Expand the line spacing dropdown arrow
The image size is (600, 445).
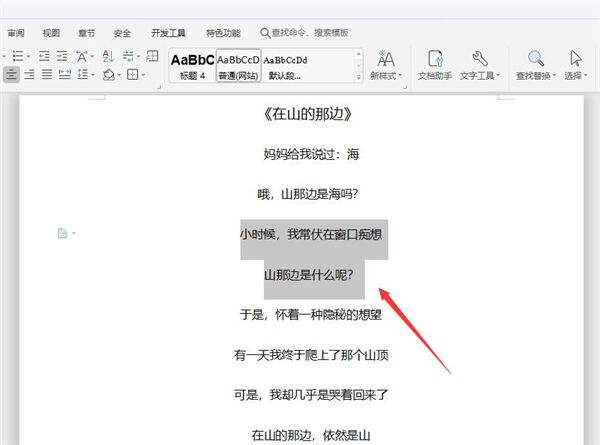93,75
